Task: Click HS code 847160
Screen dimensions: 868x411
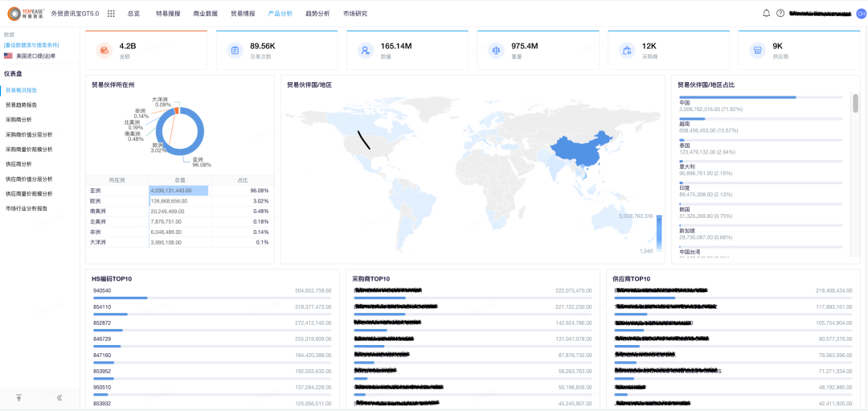Action: point(100,355)
